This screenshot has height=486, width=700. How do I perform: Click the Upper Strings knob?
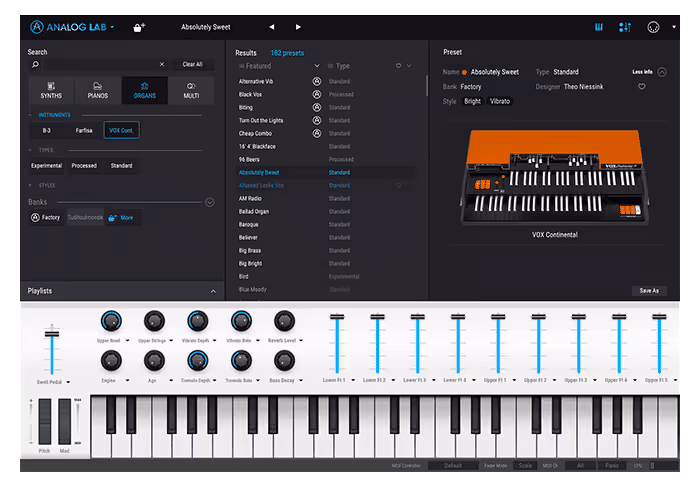tap(154, 321)
